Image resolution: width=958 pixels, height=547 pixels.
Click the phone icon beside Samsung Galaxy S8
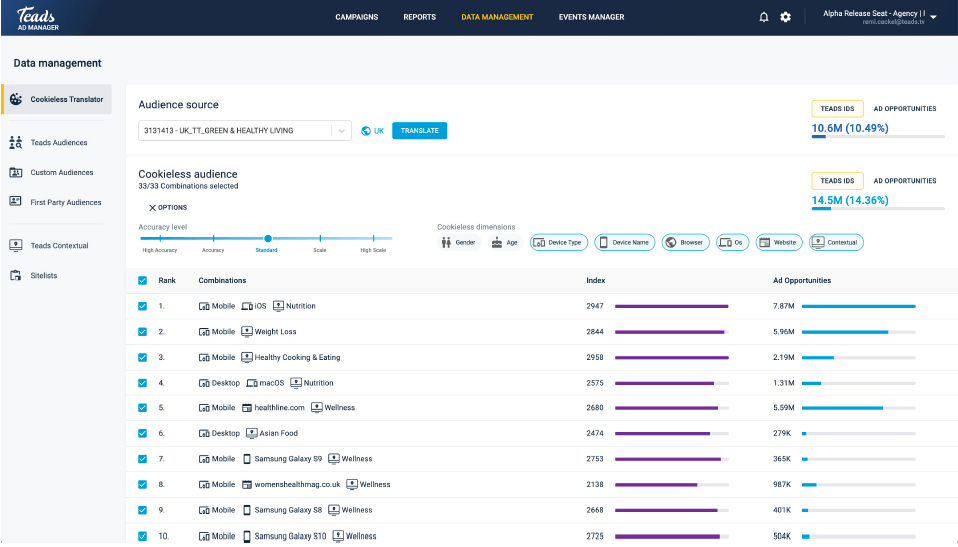[x=247, y=510]
